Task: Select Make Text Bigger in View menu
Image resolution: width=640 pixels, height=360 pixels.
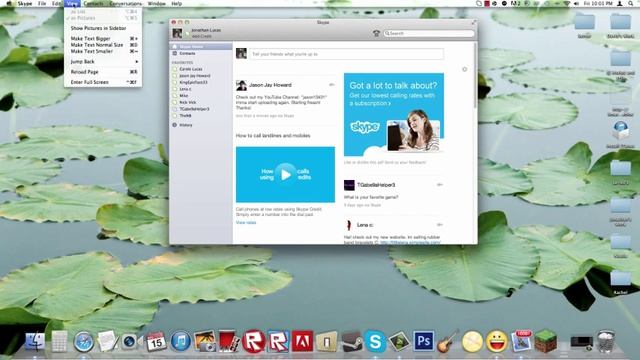Action: point(103,38)
